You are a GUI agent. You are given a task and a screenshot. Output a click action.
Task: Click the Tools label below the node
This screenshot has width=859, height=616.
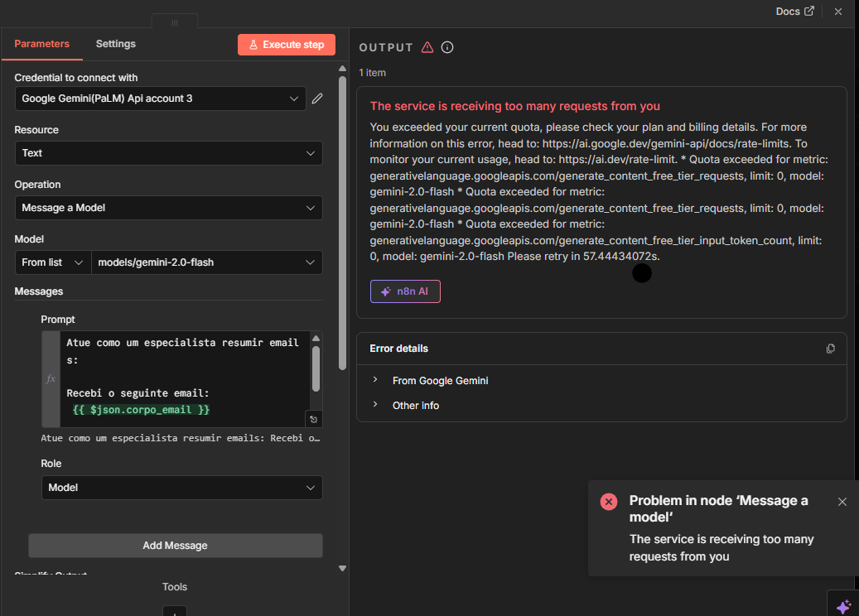[x=175, y=587]
